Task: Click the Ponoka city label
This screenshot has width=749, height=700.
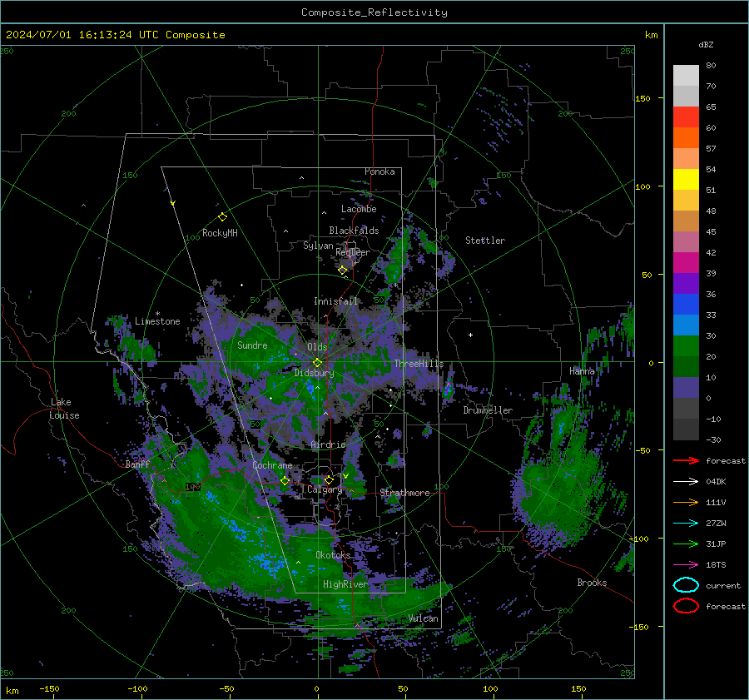Action: (379, 171)
